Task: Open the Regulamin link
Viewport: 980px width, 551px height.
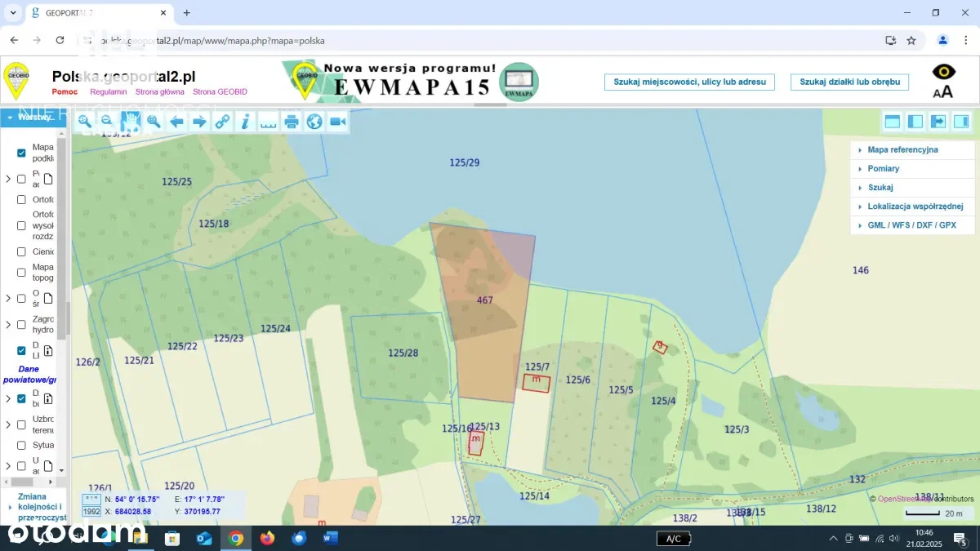Action: click(108, 92)
